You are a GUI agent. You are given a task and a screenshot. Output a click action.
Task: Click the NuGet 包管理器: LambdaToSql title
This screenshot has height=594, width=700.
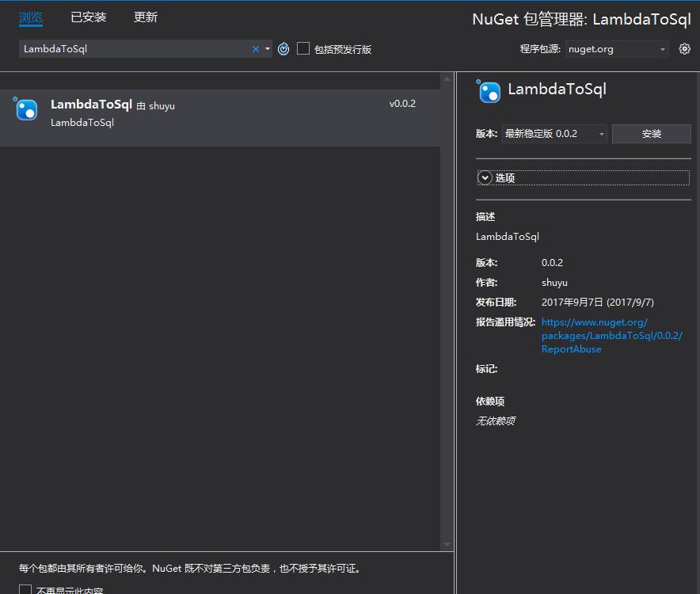tap(581, 19)
